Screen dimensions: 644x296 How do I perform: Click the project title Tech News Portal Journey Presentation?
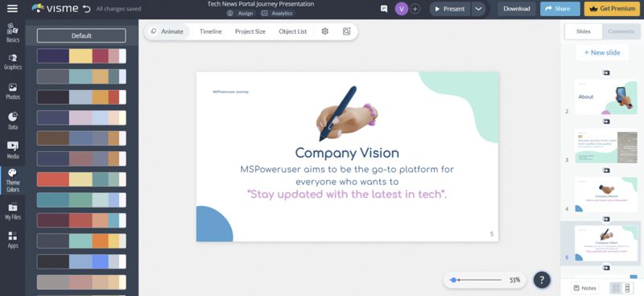click(260, 4)
